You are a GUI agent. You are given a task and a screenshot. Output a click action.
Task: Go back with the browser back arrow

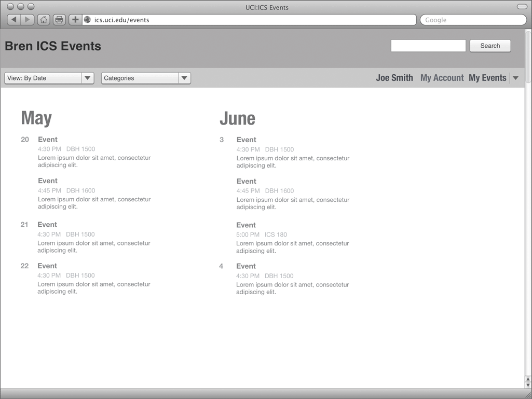[x=13, y=20]
